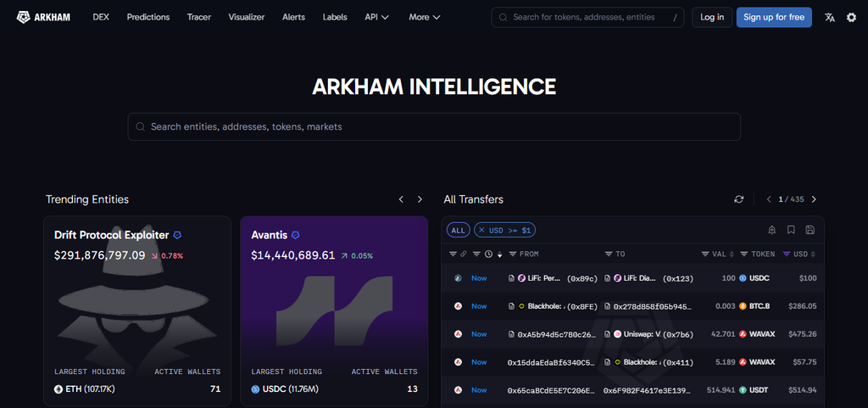Open the Labels nav item
The image size is (868, 408).
[x=335, y=17]
